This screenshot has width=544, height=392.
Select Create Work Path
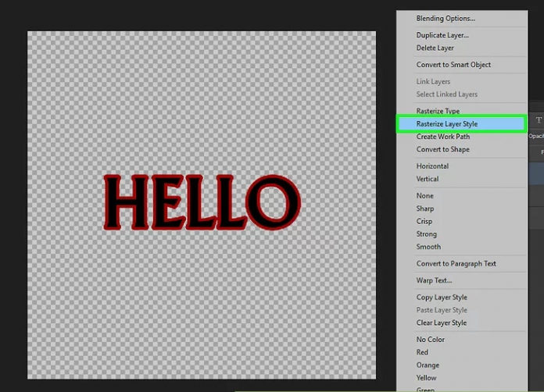coord(442,137)
